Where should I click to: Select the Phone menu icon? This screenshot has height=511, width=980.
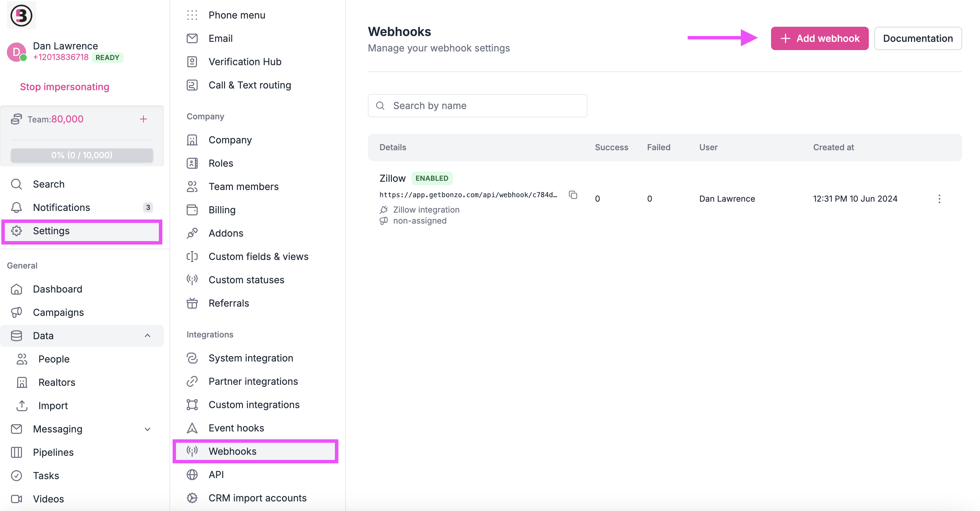192,15
